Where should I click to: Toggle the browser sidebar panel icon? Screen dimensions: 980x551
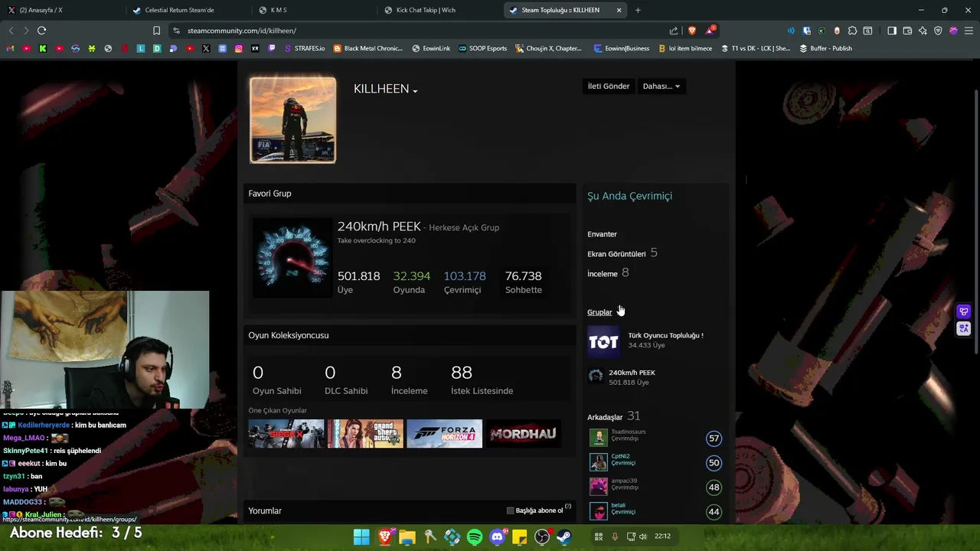click(x=892, y=31)
